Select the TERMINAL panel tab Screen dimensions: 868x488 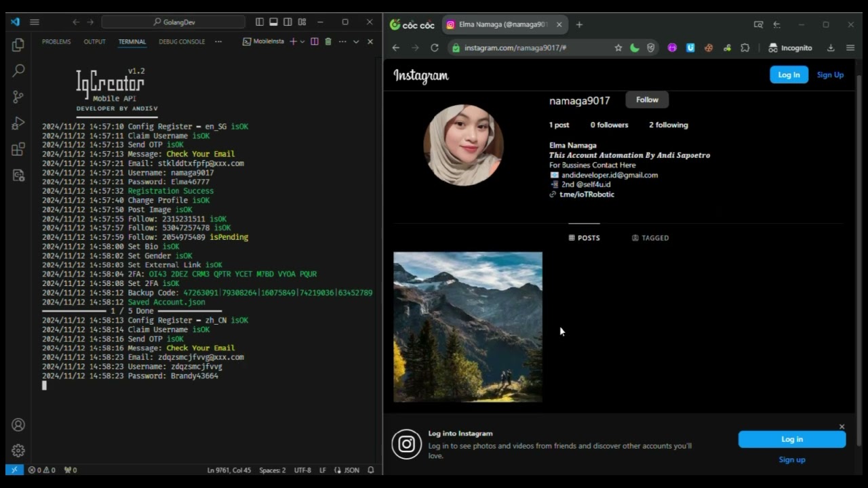(132, 41)
